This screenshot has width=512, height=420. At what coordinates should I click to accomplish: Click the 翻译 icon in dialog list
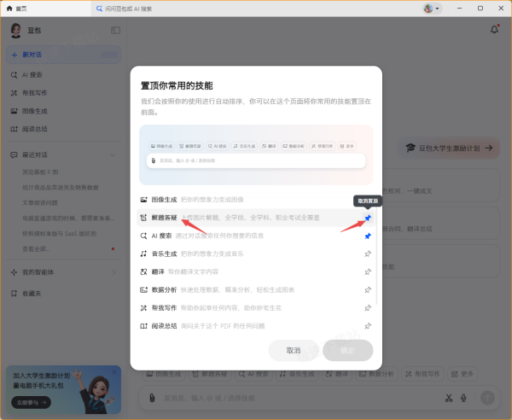143,271
